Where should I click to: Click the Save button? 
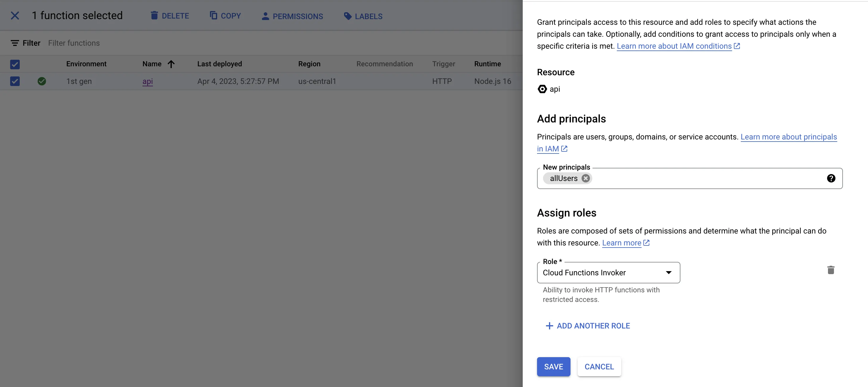click(553, 366)
